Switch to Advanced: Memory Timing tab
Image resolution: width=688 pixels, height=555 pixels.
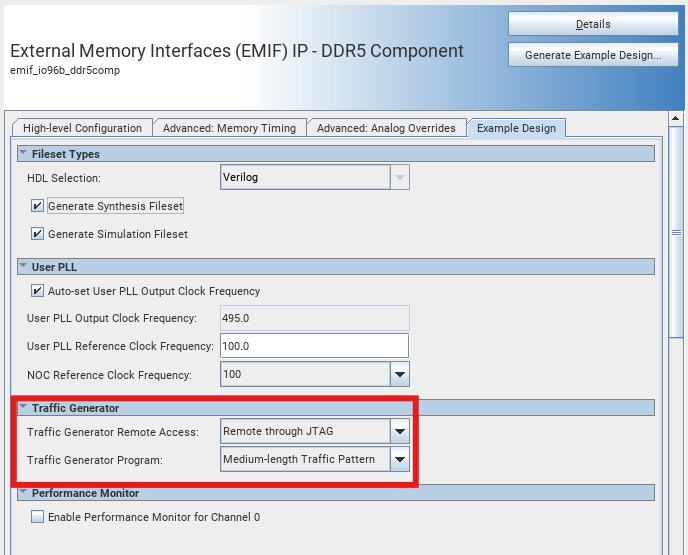[229, 128]
